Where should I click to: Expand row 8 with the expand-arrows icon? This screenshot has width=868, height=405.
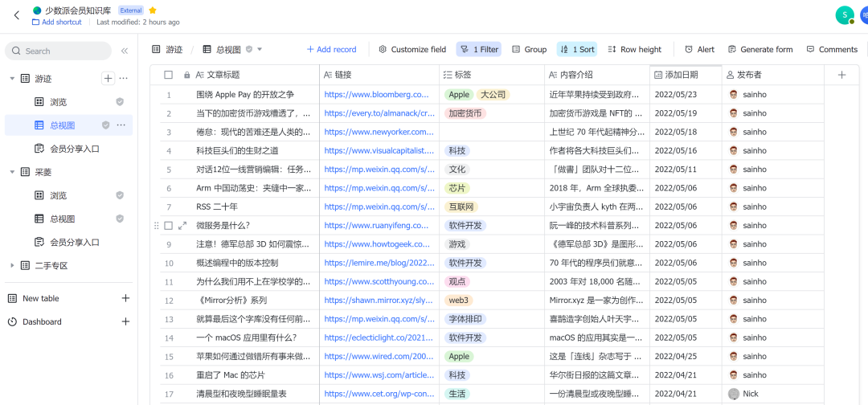[x=182, y=226]
